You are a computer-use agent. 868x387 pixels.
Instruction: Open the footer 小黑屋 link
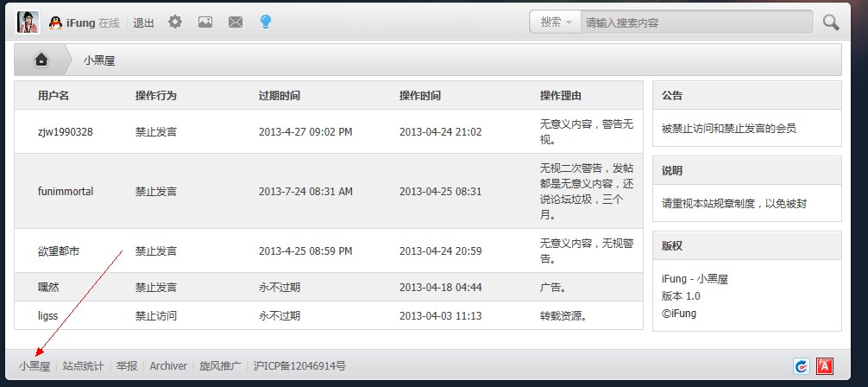coord(35,366)
